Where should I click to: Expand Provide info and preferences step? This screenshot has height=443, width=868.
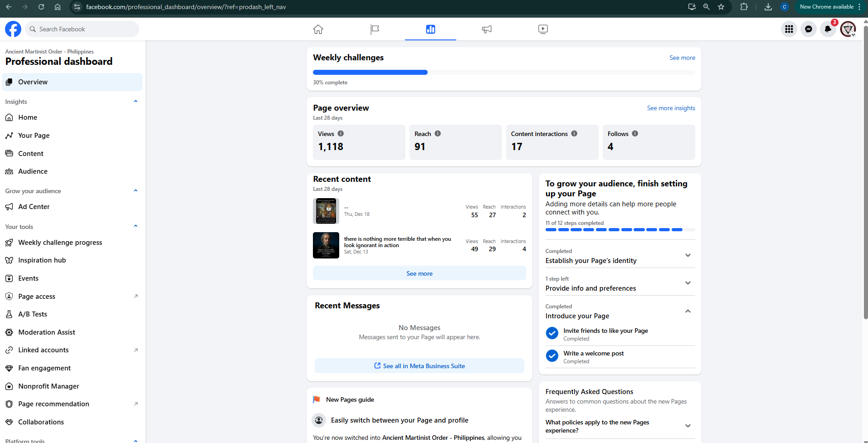[688, 283]
